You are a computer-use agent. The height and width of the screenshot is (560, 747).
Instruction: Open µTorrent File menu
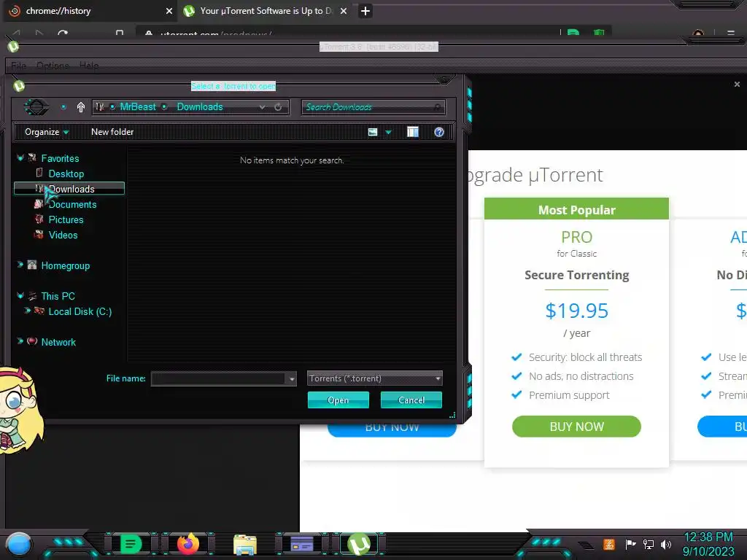pos(18,66)
